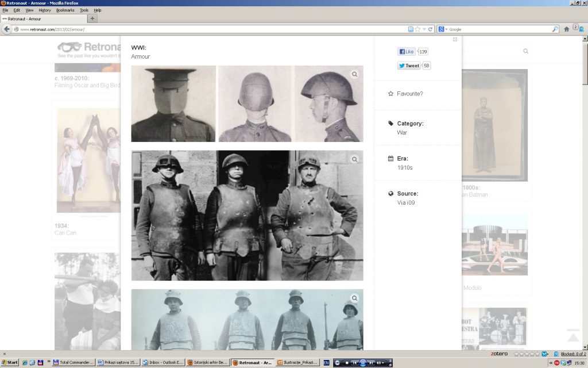
Task: Click magnifier on the three soldiers photo
Action: click(355, 159)
